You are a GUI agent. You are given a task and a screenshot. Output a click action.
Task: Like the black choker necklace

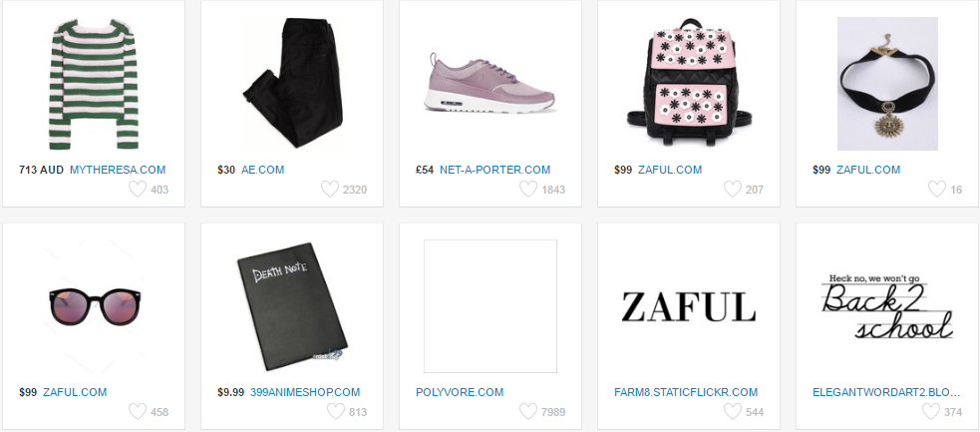936,189
